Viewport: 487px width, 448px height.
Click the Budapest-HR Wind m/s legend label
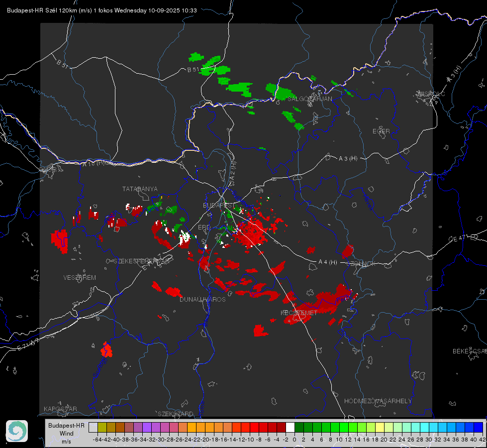click(67, 434)
